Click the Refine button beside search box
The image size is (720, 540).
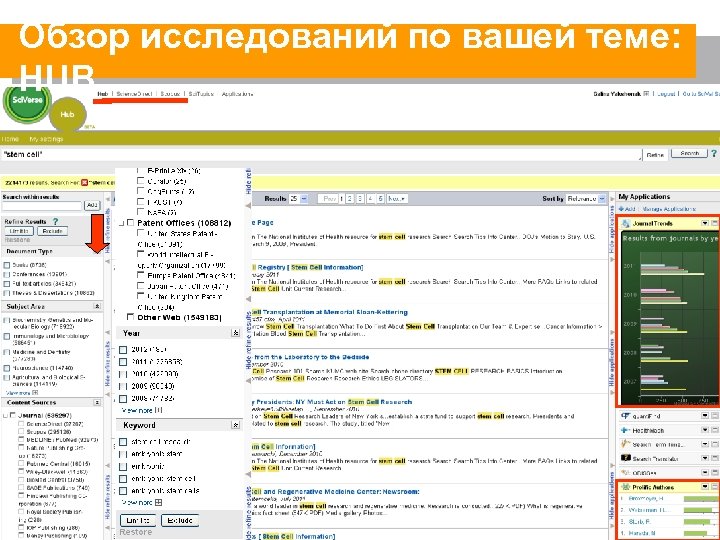655,155
